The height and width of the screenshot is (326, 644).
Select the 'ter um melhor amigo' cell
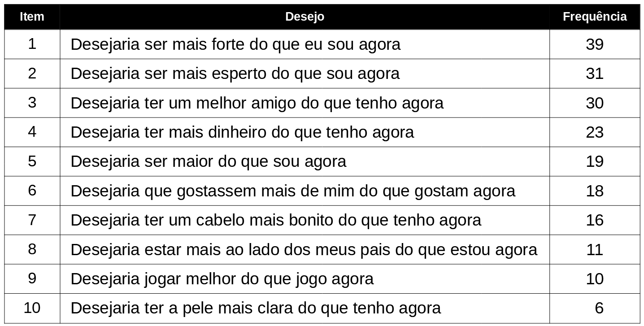(257, 103)
